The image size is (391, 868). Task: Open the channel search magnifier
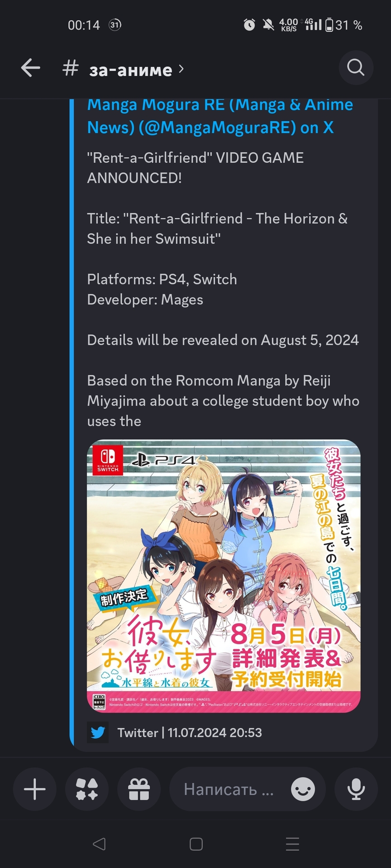[356, 68]
